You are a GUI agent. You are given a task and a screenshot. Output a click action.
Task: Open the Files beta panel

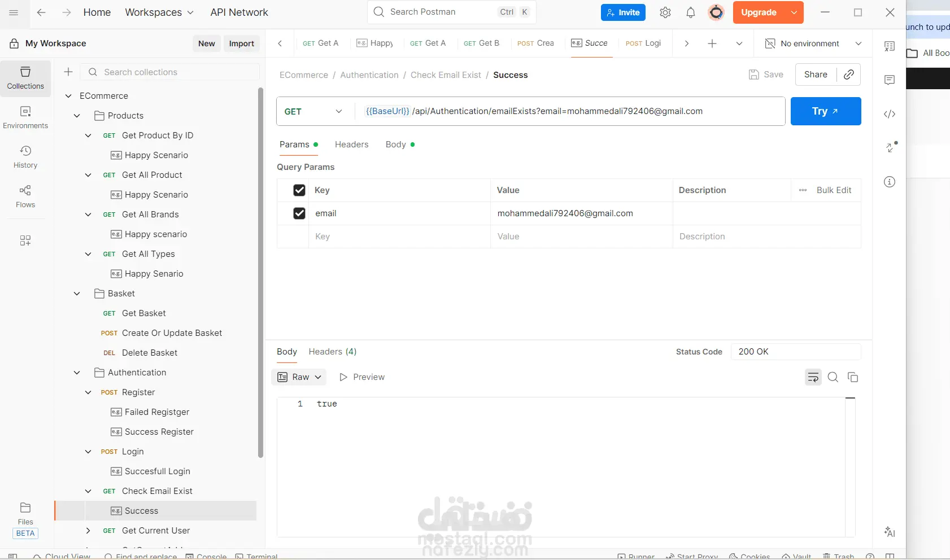[x=25, y=520]
